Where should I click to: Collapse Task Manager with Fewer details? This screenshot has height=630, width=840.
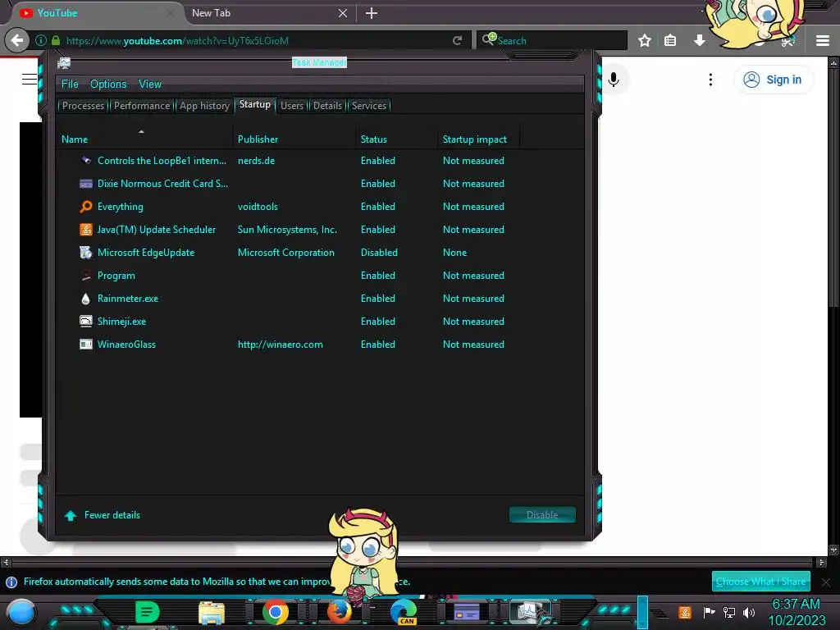point(102,515)
